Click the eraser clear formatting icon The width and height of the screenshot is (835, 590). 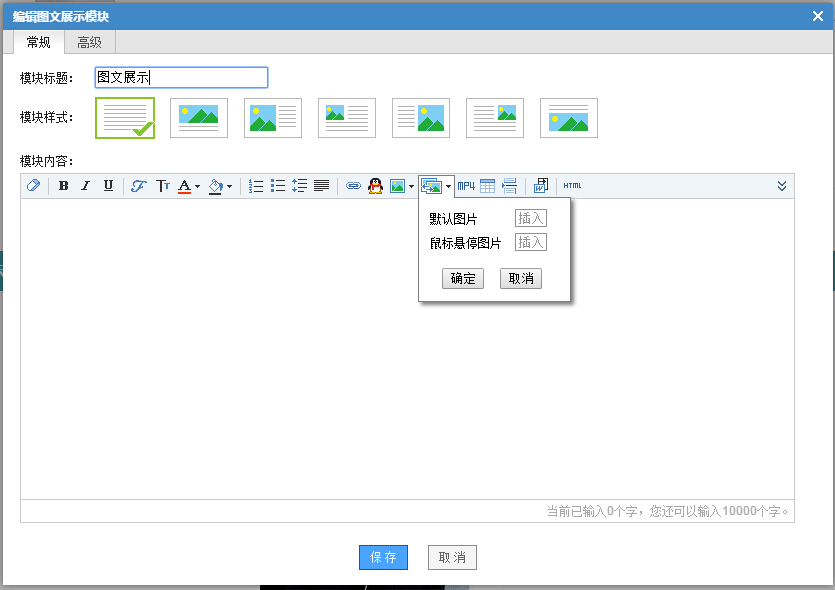(x=33, y=186)
